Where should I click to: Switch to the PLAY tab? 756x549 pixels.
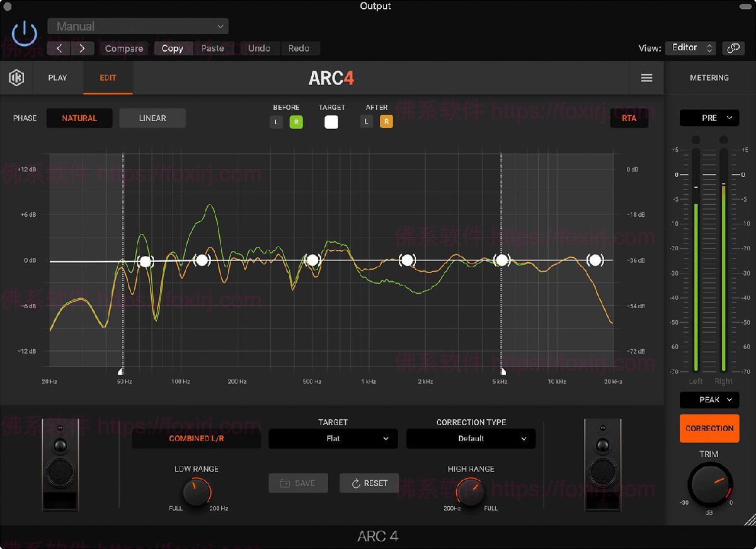57,78
